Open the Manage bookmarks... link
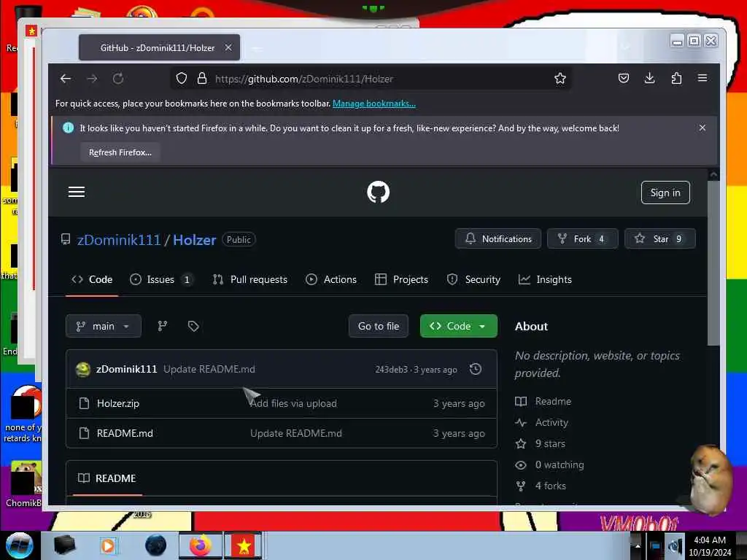 coord(374,104)
